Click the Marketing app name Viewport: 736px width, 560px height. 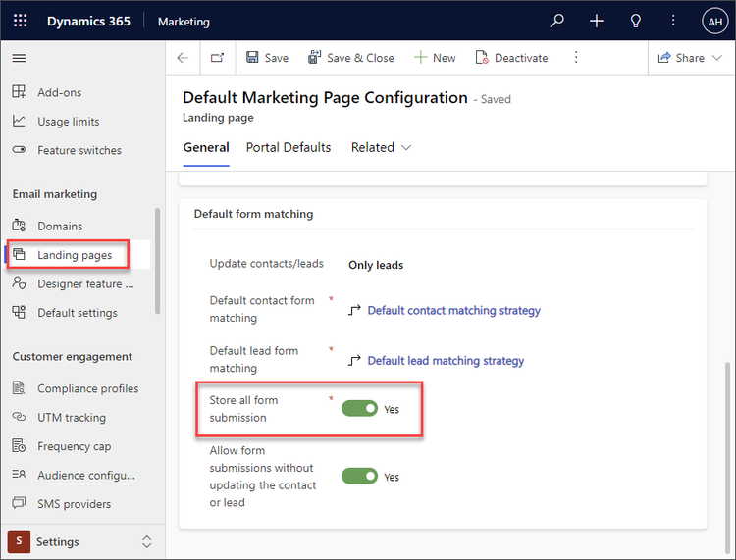coord(184,22)
